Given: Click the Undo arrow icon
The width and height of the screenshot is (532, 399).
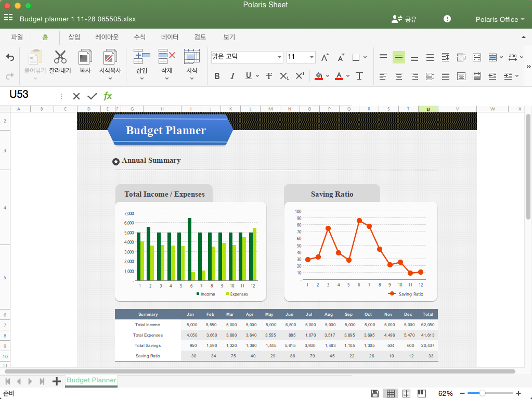Looking at the screenshot, I should tap(10, 57).
